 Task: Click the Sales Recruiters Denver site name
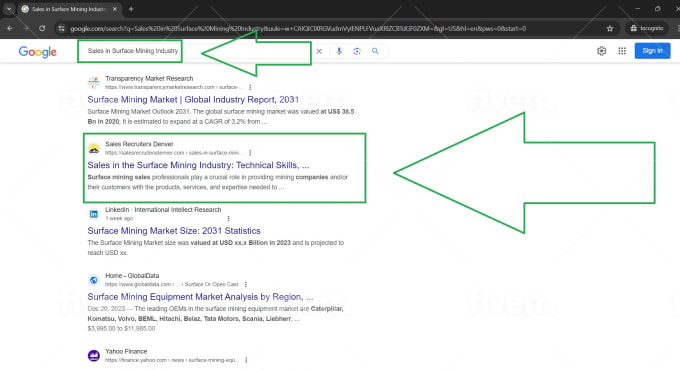click(139, 144)
